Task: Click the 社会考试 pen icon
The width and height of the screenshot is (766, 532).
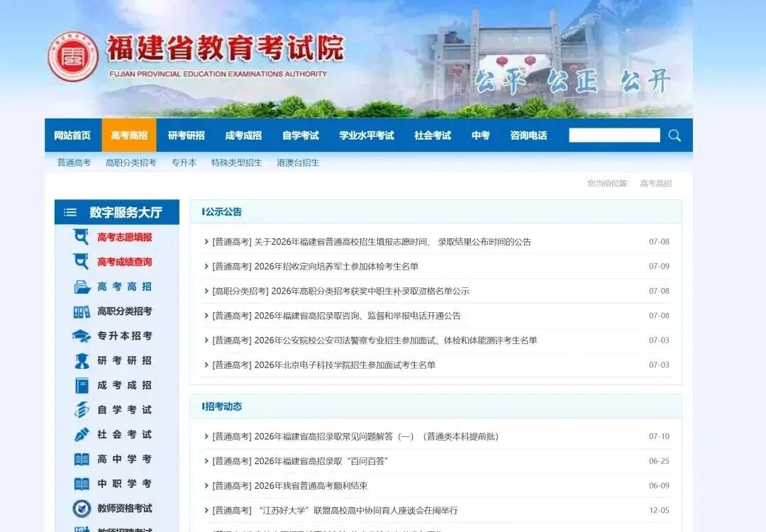Action: (x=82, y=434)
